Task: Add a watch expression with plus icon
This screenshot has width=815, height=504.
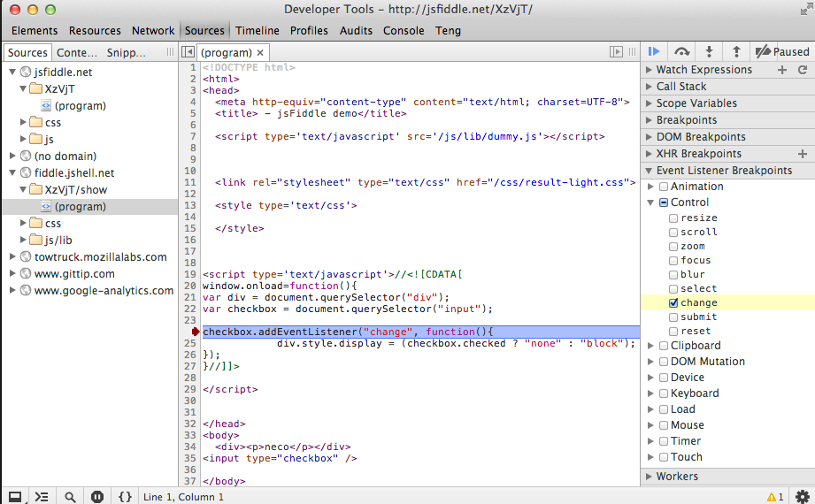Action: point(782,70)
